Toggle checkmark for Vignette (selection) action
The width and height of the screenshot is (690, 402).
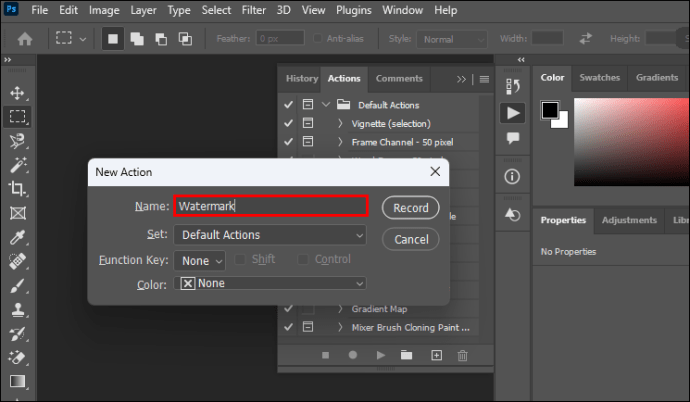click(x=288, y=124)
